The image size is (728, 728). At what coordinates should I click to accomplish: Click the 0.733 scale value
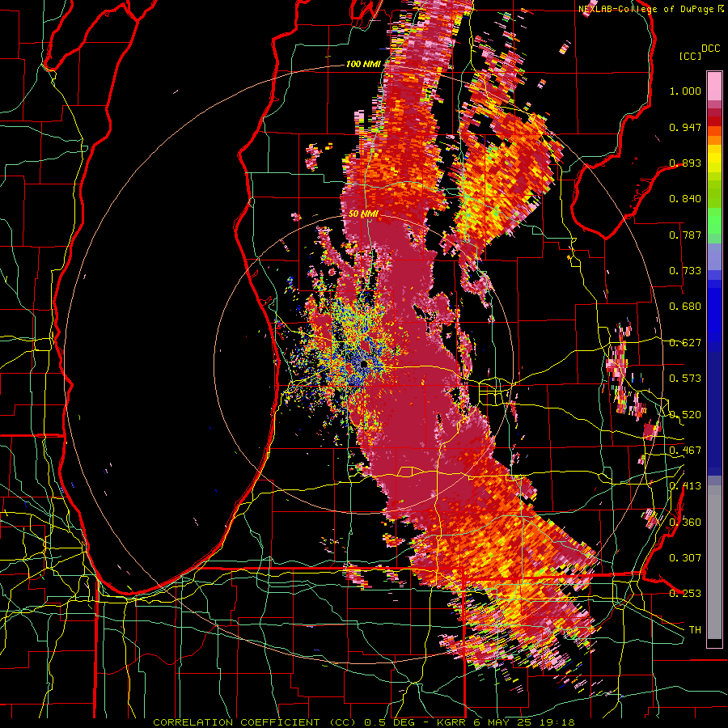pyautogui.click(x=685, y=271)
